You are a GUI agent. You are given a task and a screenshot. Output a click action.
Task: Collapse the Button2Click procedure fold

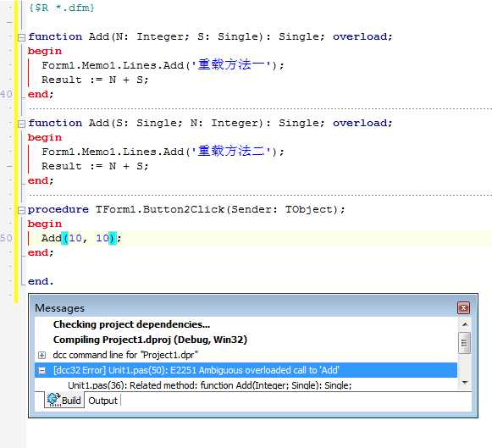(21, 210)
